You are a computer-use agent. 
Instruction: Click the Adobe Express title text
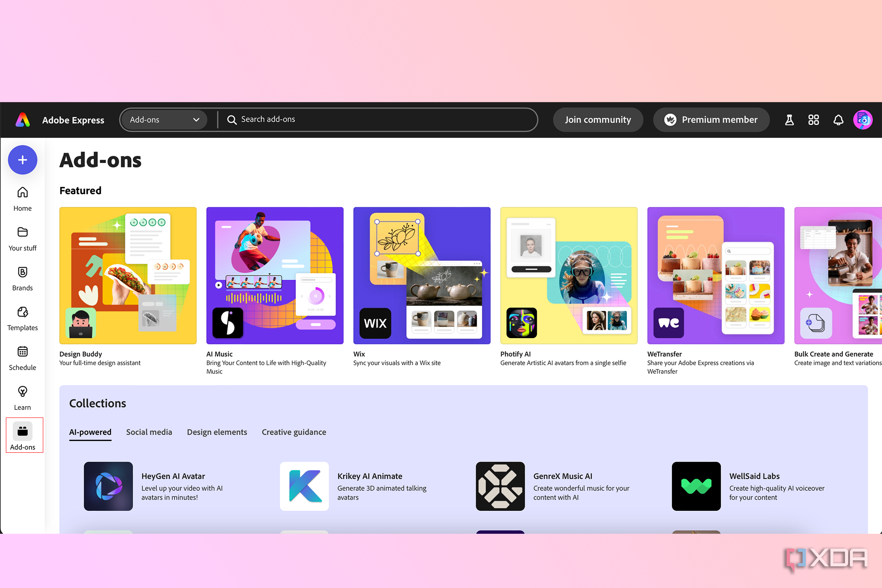(73, 120)
